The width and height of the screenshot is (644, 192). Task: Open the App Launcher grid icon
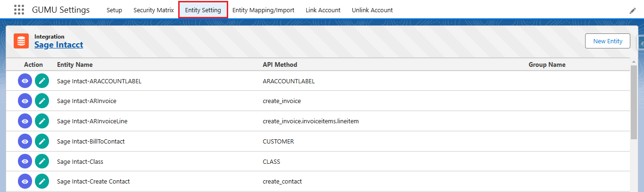[19, 10]
